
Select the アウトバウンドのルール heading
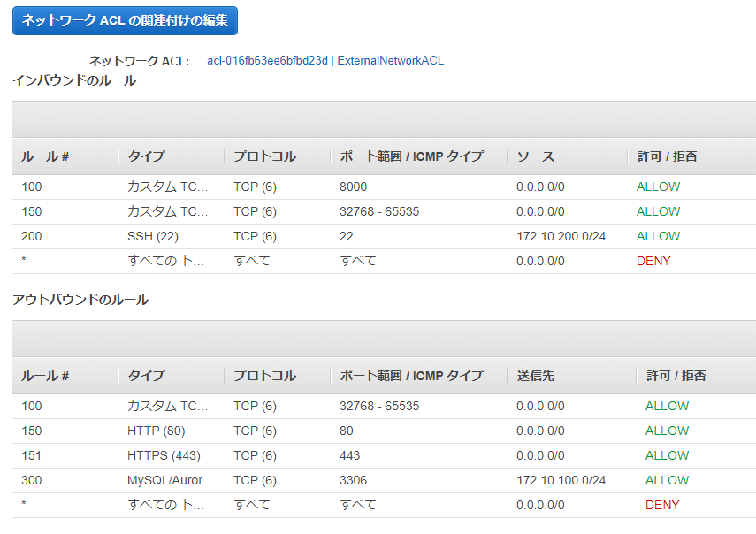tap(80, 300)
